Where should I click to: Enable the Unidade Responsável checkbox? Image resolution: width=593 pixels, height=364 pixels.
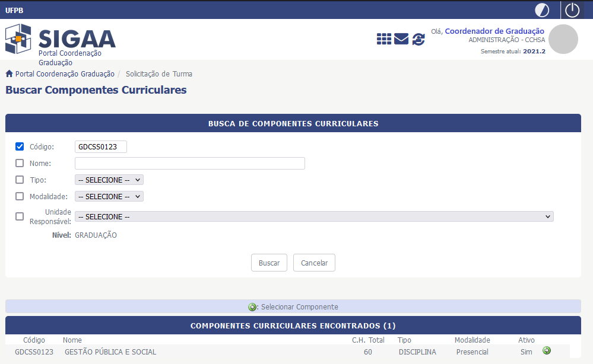(20, 216)
